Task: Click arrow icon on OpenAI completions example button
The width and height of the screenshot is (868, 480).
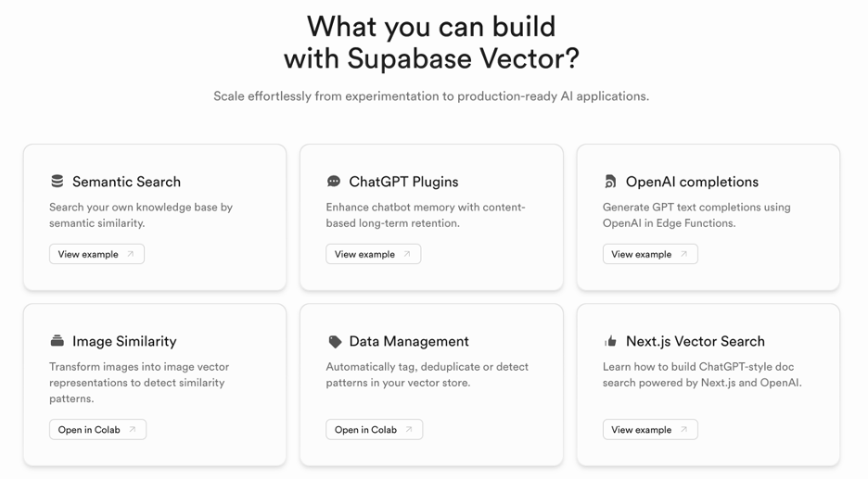Action: pos(684,254)
